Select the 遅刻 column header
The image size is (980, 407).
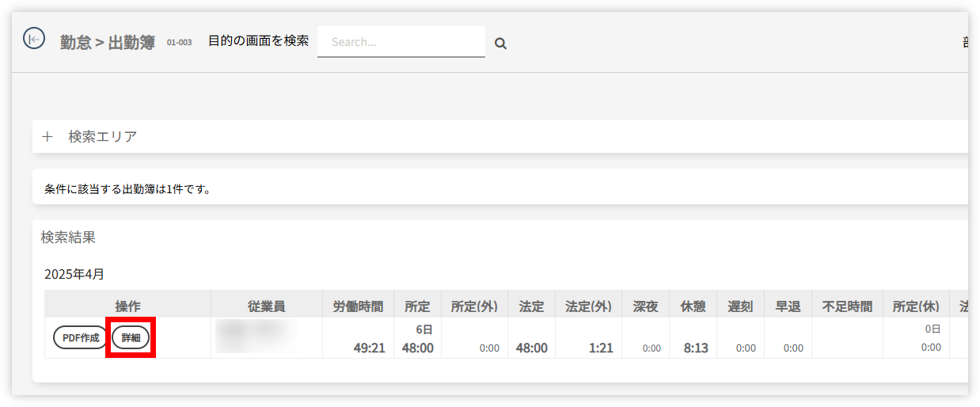pyautogui.click(x=740, y=306)
